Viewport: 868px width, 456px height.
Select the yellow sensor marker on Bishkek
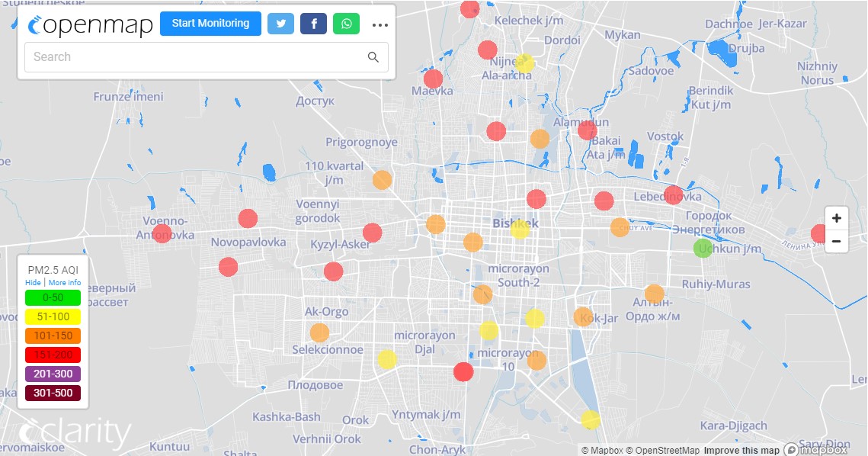pos(520,229)
